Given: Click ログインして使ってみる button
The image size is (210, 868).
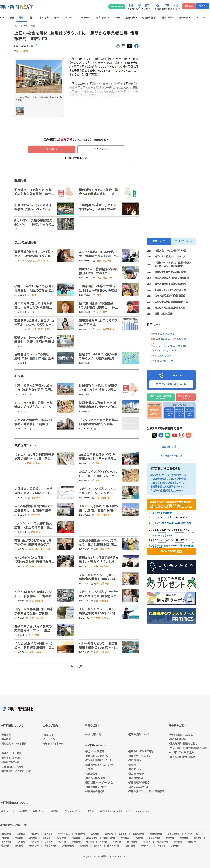Looking at the screenshot, I should tap(171, 384).
